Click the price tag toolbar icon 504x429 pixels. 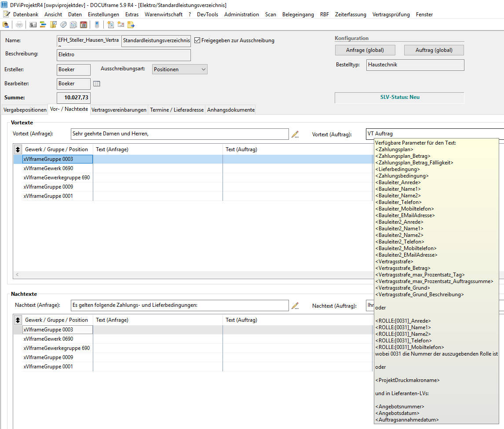[64, 25]
